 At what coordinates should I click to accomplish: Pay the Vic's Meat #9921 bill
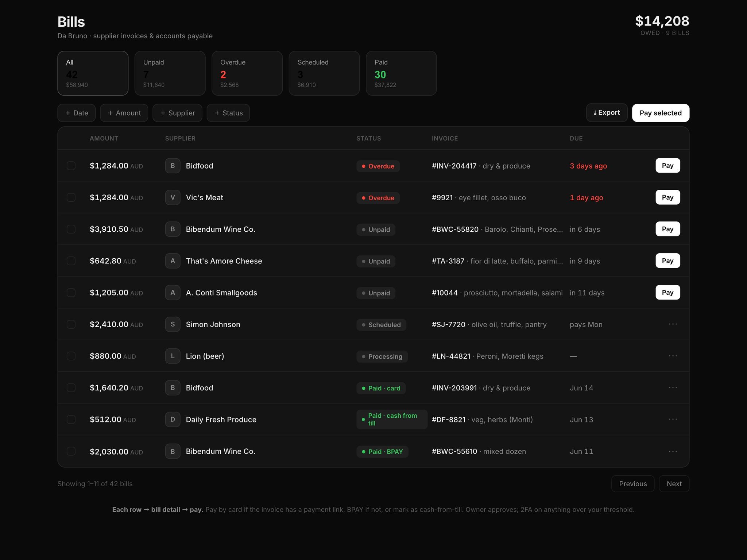(x=668, y=197)
